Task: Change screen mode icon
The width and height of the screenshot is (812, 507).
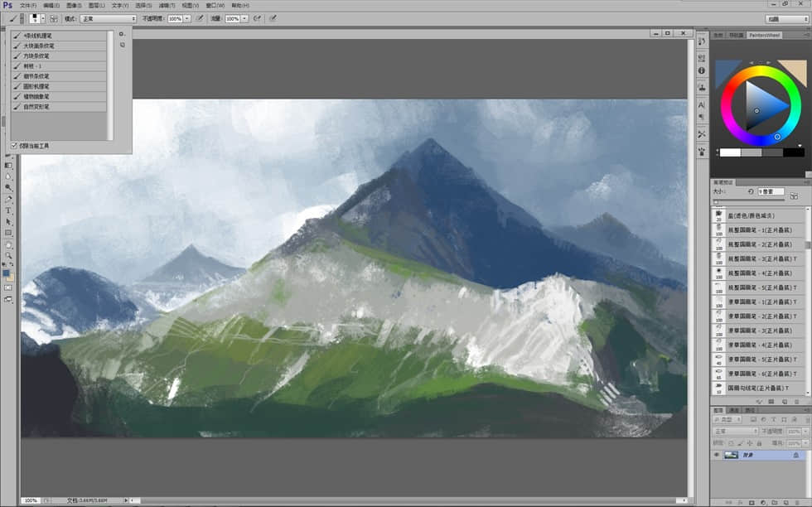Action: (7, 299)
